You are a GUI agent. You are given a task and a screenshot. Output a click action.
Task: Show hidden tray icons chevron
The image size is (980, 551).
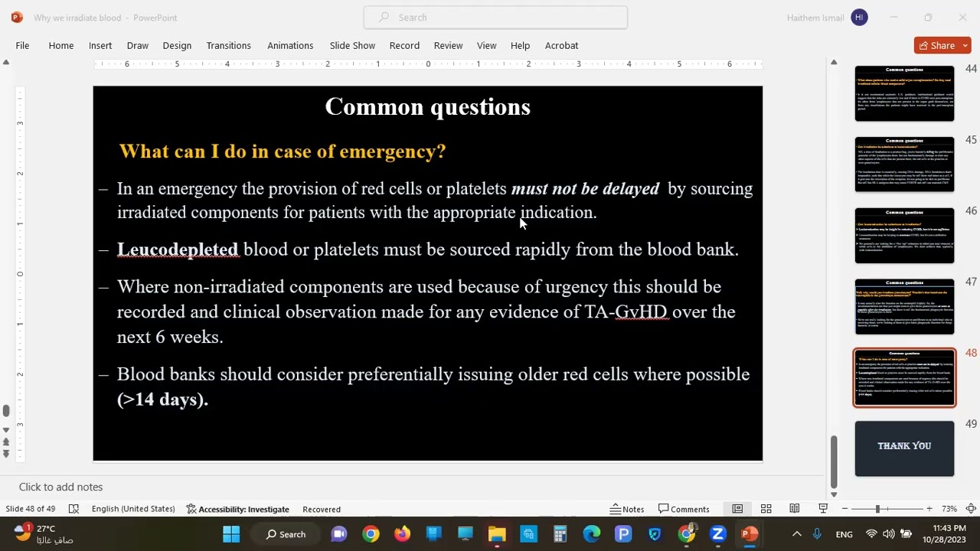coord(796,534)
